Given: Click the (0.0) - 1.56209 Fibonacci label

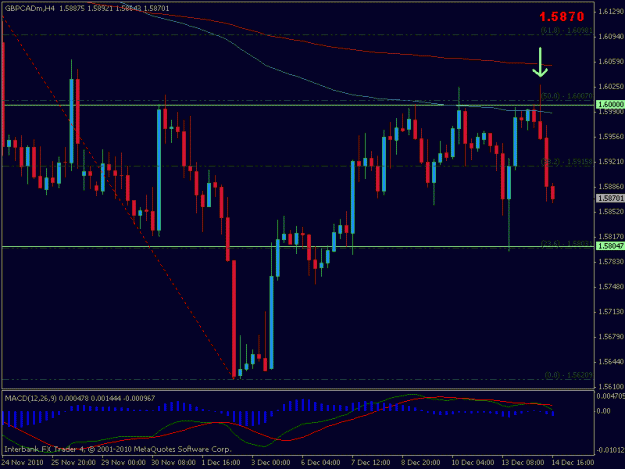Looking at the screenshot, I should pos(568,375).
